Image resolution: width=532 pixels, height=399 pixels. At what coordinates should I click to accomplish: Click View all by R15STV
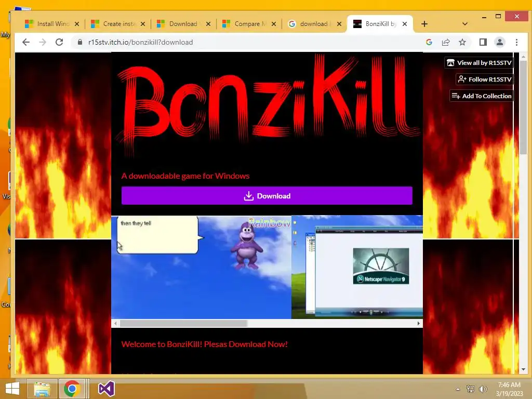478,63
